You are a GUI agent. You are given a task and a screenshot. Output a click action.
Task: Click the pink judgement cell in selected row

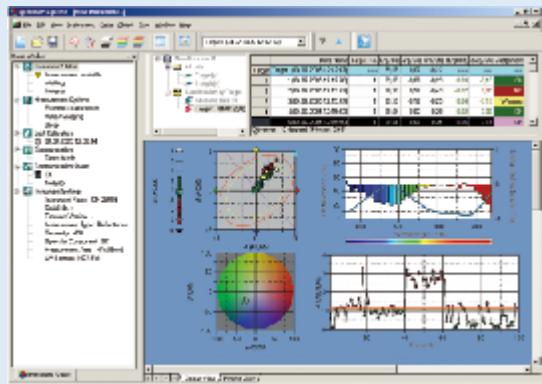[508, 122]
